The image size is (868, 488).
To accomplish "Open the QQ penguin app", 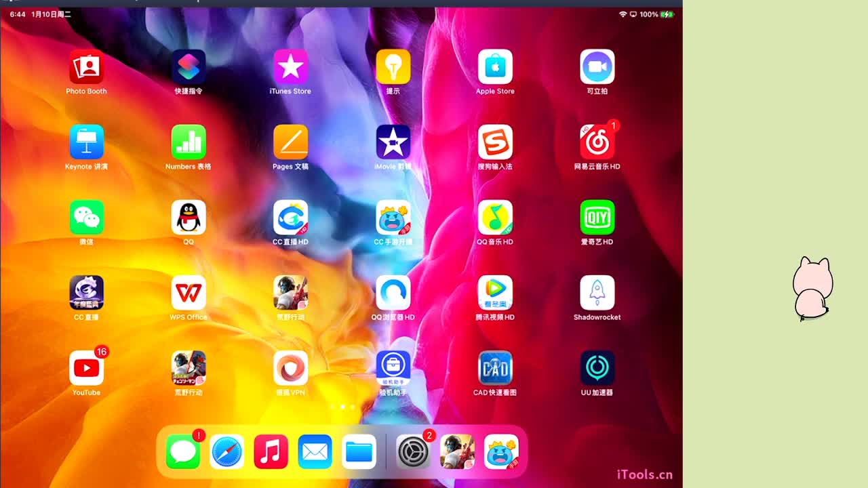I will pos(189,217).
